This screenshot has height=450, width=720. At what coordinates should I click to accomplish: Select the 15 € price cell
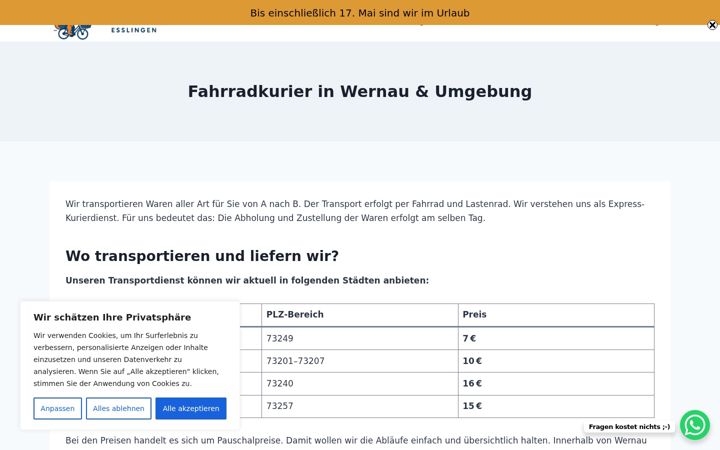[x=556, y=406]
